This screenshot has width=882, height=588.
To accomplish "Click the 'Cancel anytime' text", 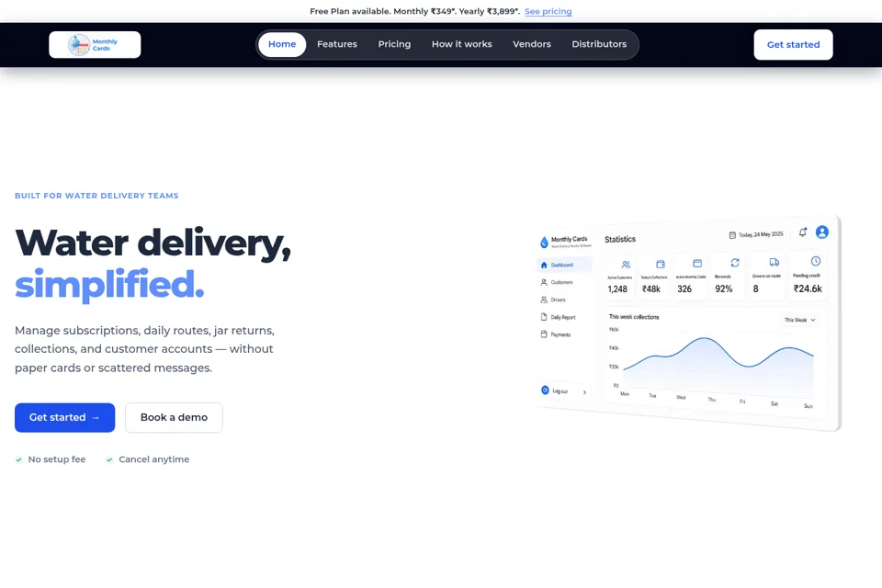I will pos(154,459).
